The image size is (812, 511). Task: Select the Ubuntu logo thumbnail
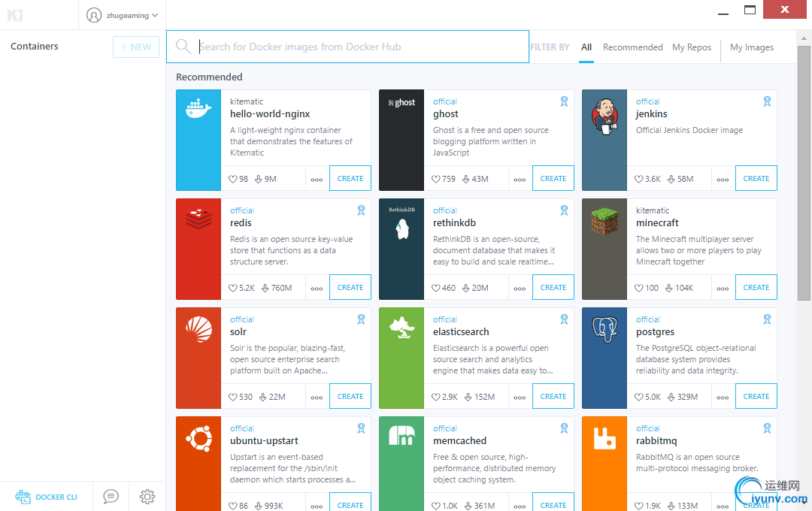(x=198, y=464)
